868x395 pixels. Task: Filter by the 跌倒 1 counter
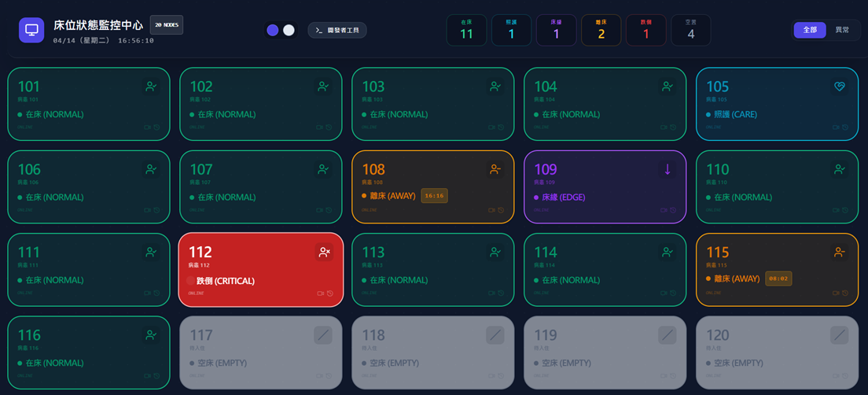(646, 30)
